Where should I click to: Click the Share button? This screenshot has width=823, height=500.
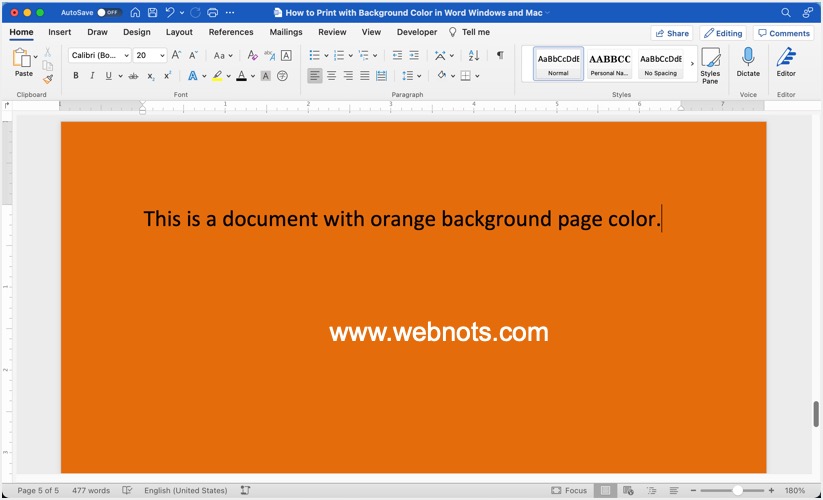point(671,33)
